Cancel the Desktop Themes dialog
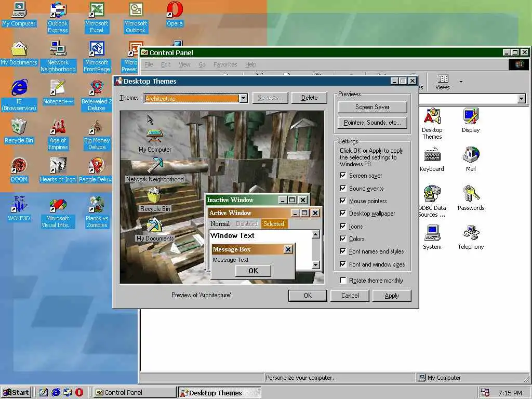The image size is (532, 399). tap(350, 296)
